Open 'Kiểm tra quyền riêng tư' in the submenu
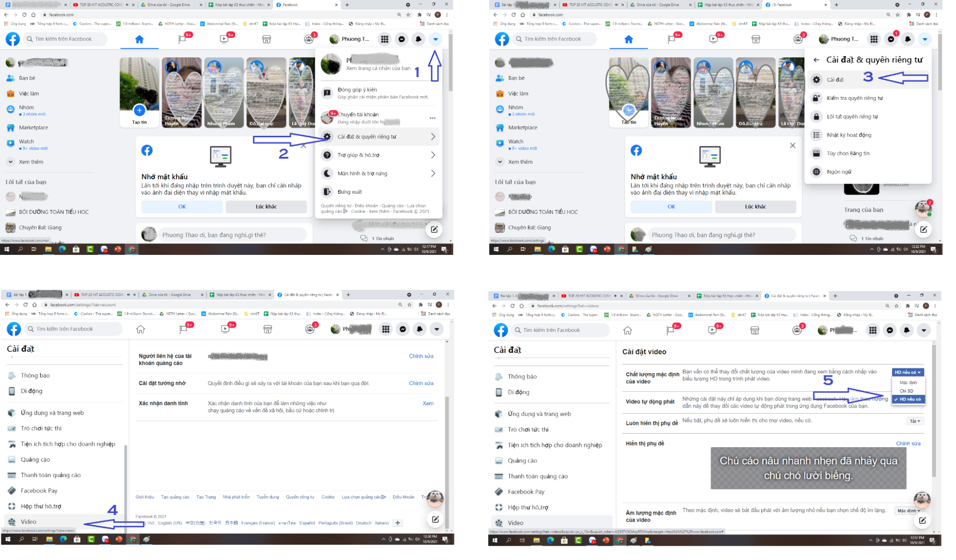Screen dimensions: 956x560 click(x=868, y=98)
